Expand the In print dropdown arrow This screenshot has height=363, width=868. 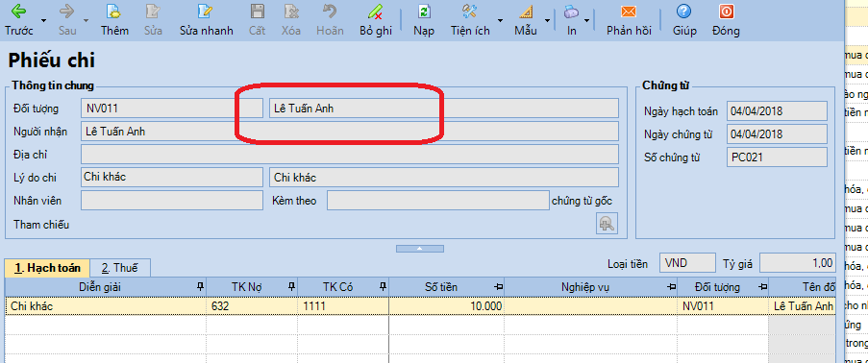click(586, 20)
